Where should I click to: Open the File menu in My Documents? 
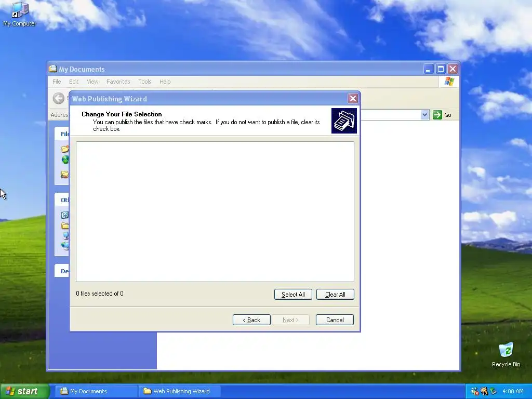point(57,82)
